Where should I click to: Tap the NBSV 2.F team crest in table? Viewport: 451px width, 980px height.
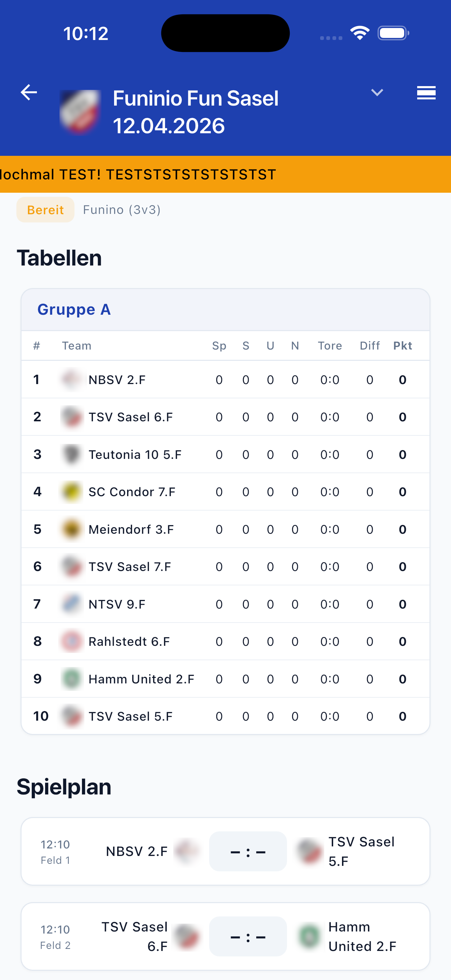click(x=71, y=380)
